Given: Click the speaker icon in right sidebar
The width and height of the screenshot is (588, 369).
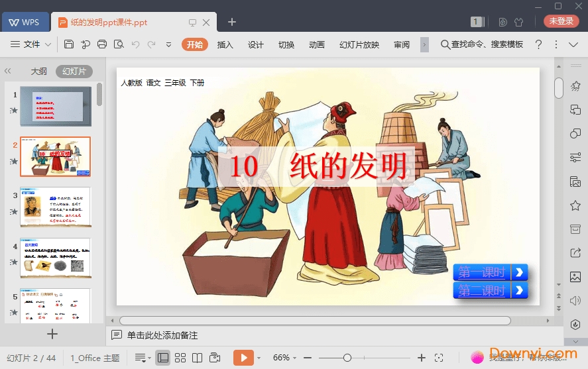Looking at the screenshot, I should click(x=575, y=301).
